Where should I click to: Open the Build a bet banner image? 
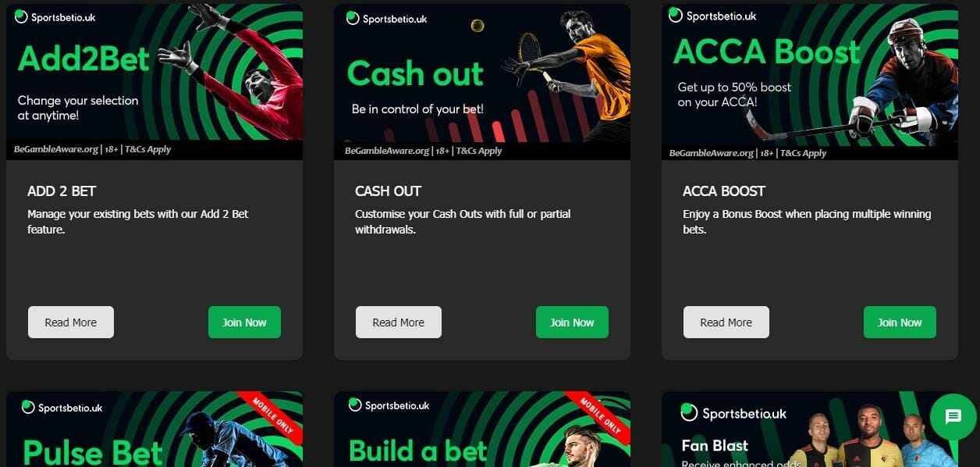click(482, 429)
